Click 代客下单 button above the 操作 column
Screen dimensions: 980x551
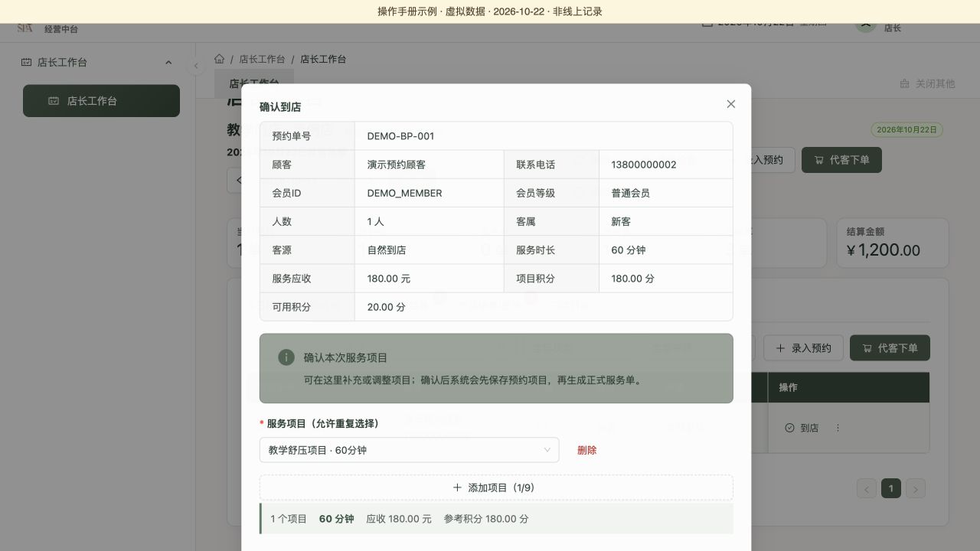(x=890, y=348)
